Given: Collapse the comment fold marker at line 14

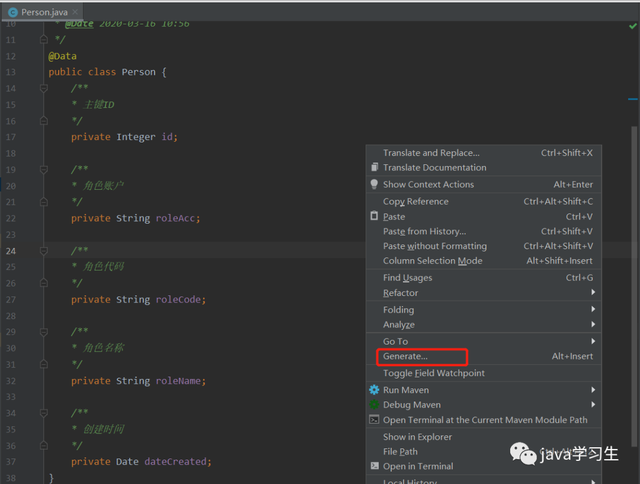Looking at the screenshot, I should tap(44, 88).
